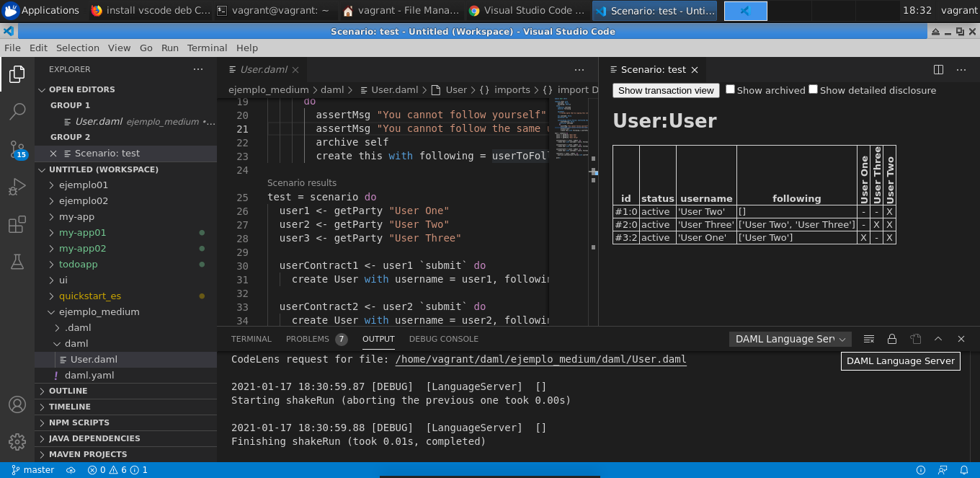The image size is (980, 478).
Task: Open editor group more actions ellipsis
Action: point(579,70)
